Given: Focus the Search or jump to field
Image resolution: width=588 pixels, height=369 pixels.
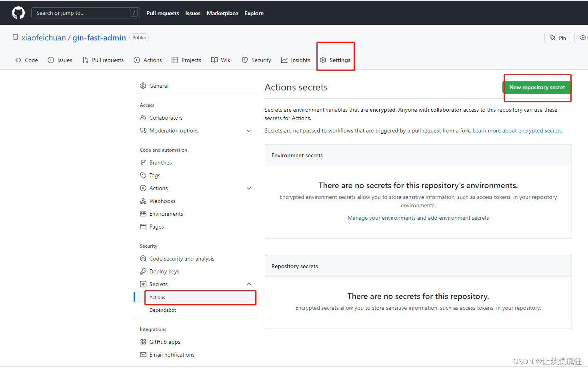Looking at the screenshot, I should (86, 13).
